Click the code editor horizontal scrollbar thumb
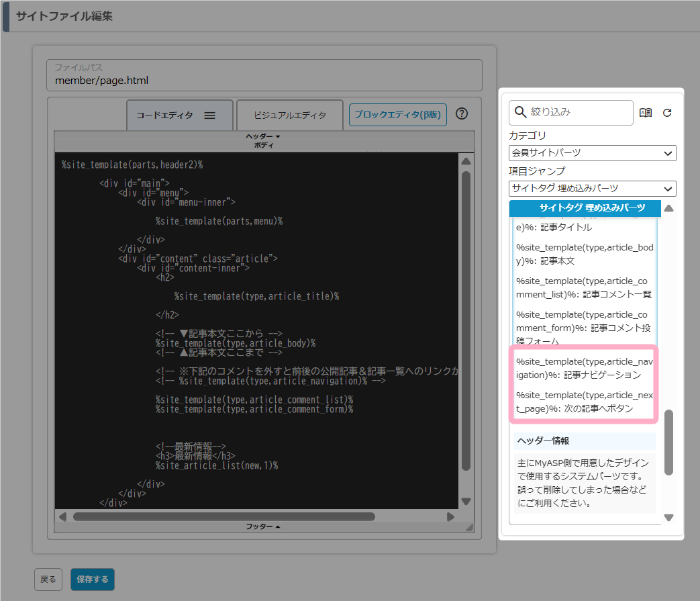 [223, 517]
